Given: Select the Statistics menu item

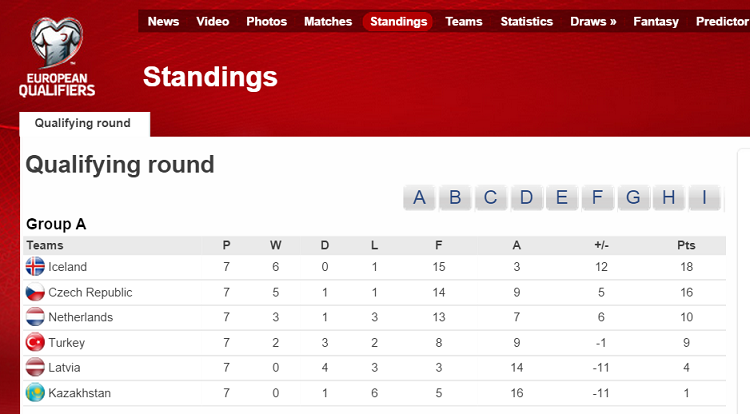Looking at the screenshot, I should click(526, 21).
